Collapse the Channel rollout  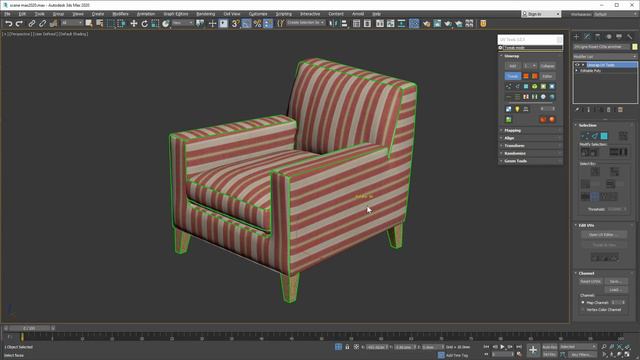587,273
